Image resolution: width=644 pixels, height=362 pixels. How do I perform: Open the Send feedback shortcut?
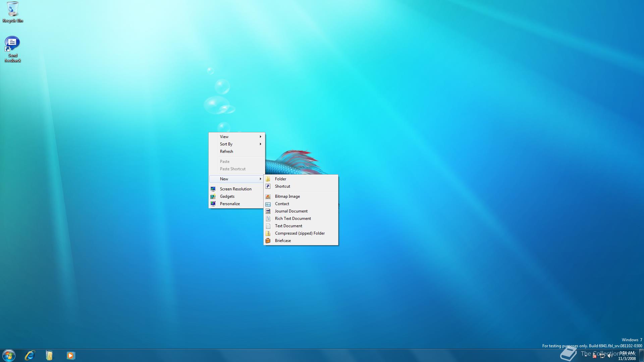(x=12, y=49)
